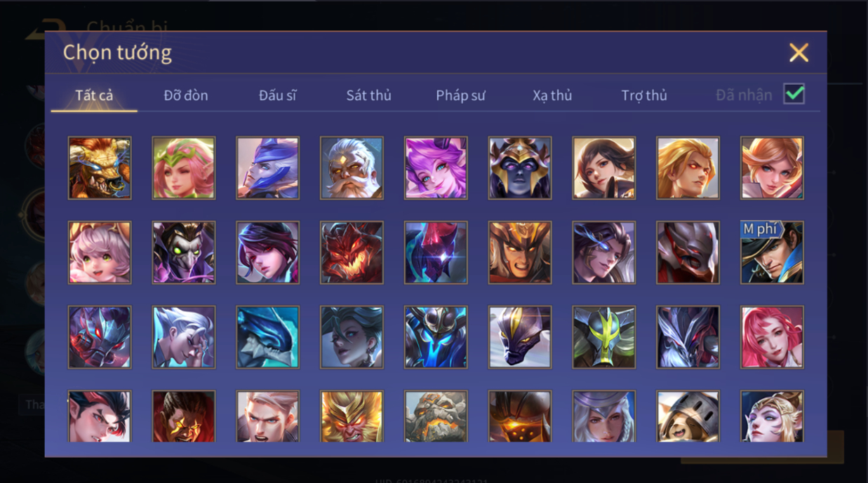Choose the pink-haired elf with green crown
Image resolution: width=868 pixels, height=483 pixels.
point(184,168)
